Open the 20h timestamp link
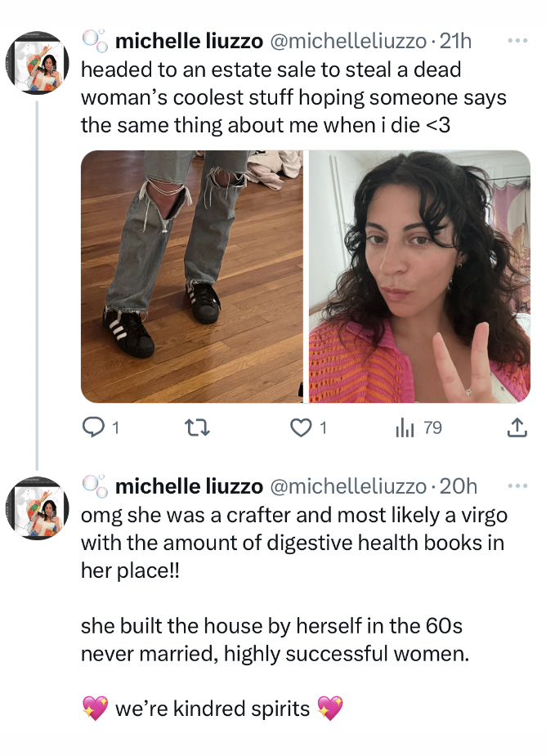Screen dimensions: 546x756 coord(458,486)
